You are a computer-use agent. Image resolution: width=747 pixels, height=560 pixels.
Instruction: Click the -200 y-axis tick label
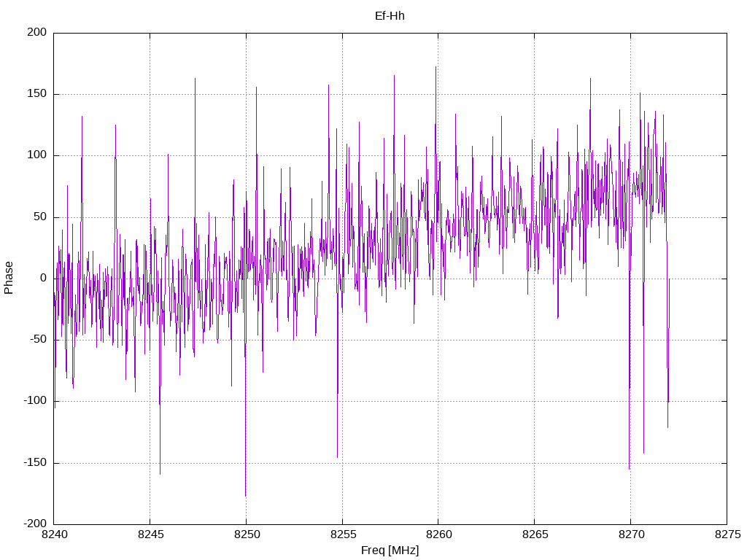(x=35, y=524)
